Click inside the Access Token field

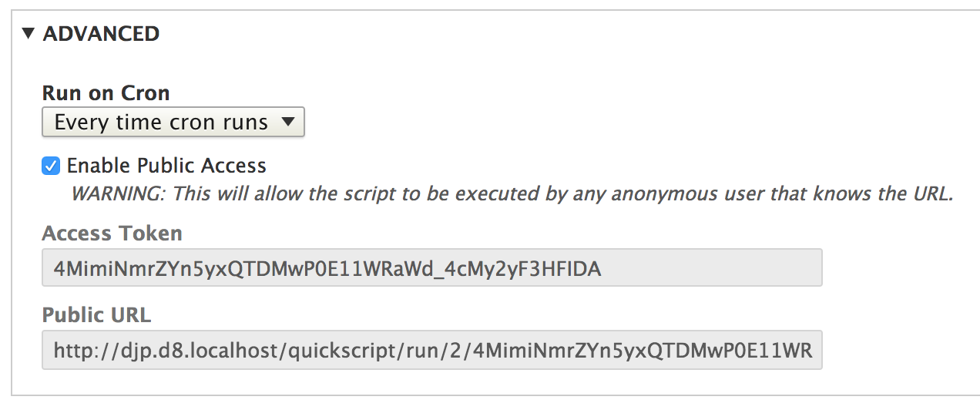click(432, 268)
